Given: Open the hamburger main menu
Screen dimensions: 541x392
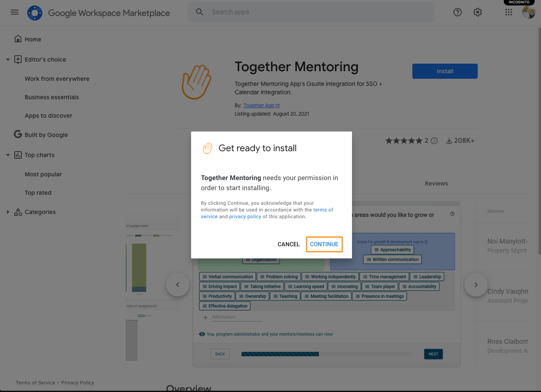Looking at the screenshot, I should click(15, 12).
